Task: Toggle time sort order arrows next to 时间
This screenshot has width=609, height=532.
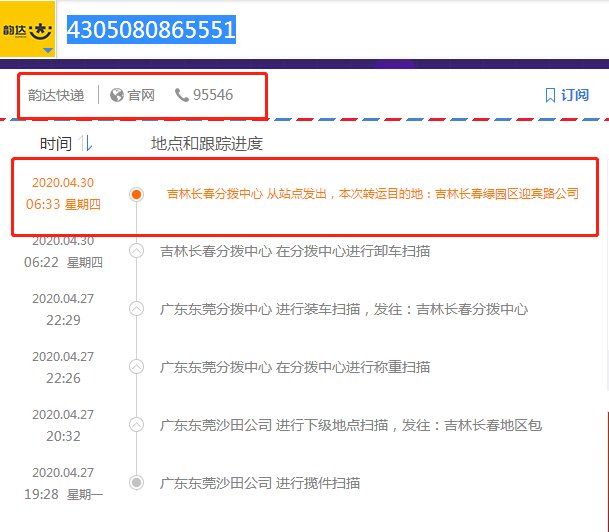Action: point(85,143)
